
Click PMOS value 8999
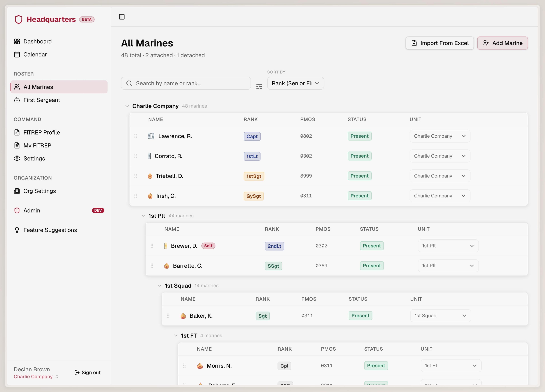(306, 176)
